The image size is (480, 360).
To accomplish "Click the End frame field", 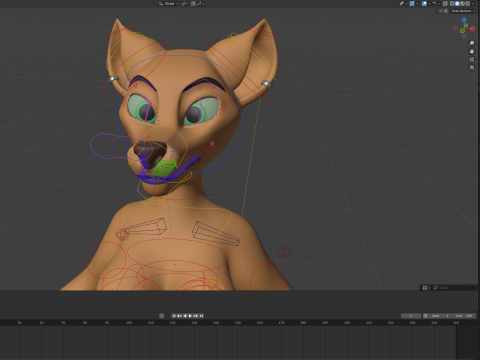I will 464,316.
